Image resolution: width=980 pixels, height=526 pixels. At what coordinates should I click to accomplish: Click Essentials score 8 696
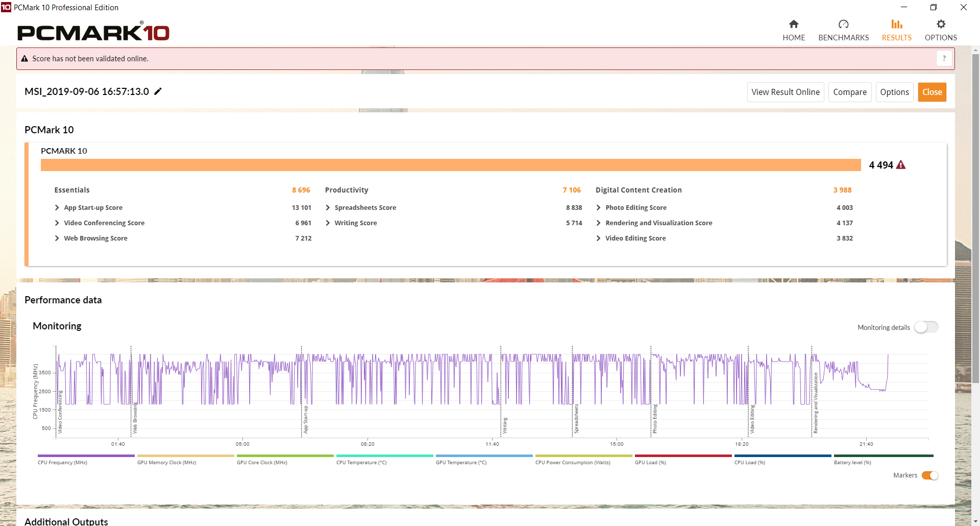click(301, 190)
